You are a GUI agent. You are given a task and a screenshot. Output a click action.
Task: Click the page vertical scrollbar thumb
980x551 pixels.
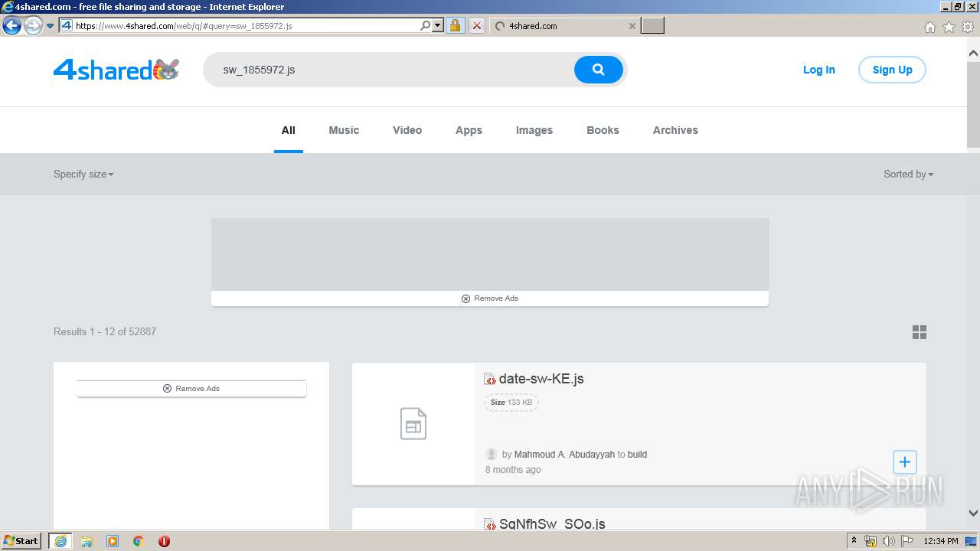point(973,103)
